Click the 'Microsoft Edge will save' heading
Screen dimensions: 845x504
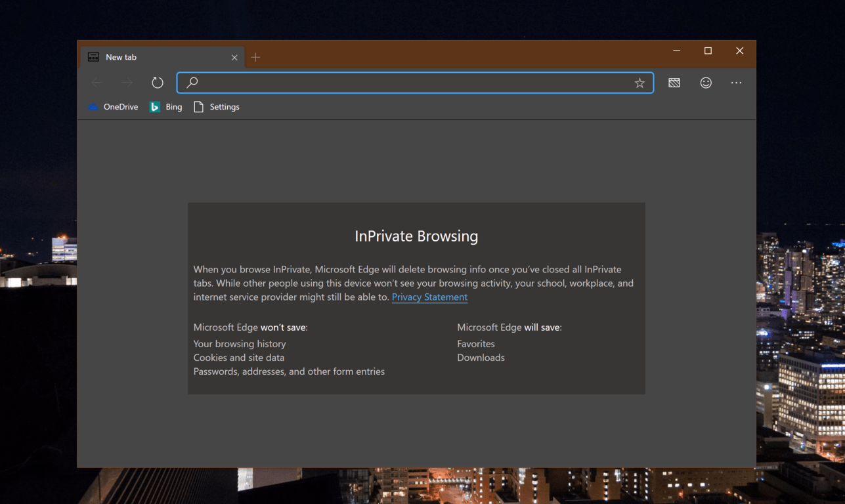pos(509,327)
